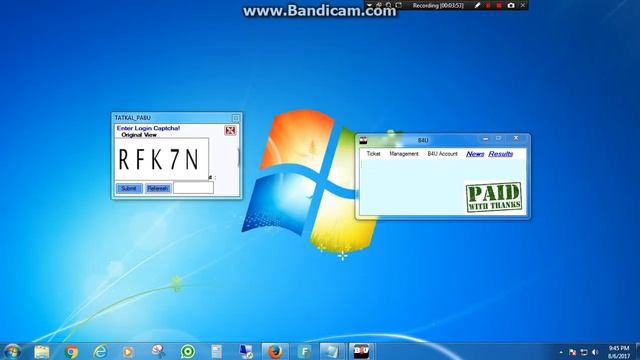Click the Bandicam fullscreen rectangle icon
The height and width of the screenshot is (360, 640).
click(399, 5)
